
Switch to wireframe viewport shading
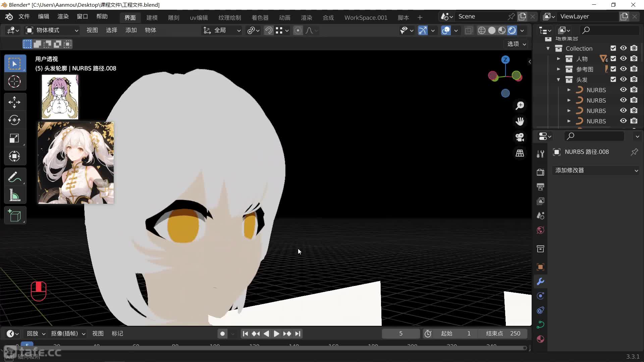point(482,31)
